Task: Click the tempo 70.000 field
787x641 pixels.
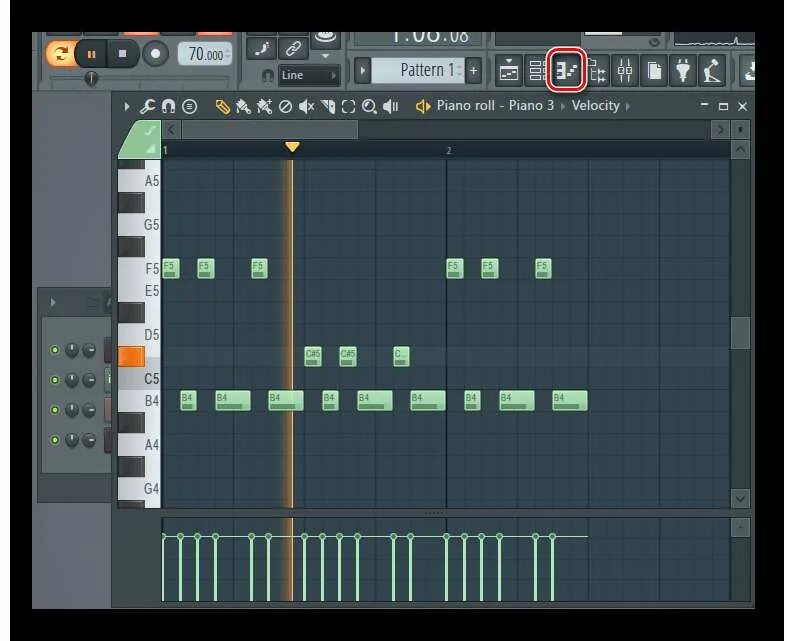Action: (x=205, y=54)
